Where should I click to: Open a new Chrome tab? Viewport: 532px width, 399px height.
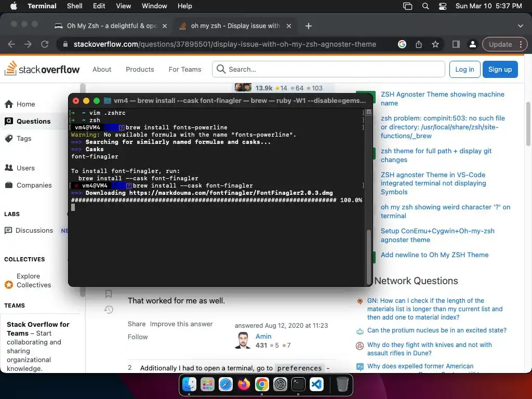click(x=309, y=26)
